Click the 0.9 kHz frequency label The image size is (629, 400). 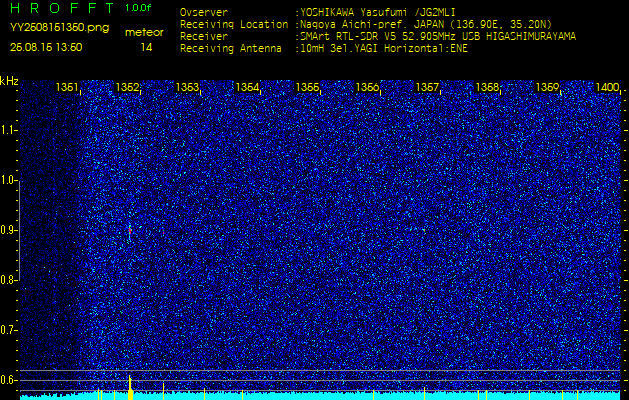point(8,230)
